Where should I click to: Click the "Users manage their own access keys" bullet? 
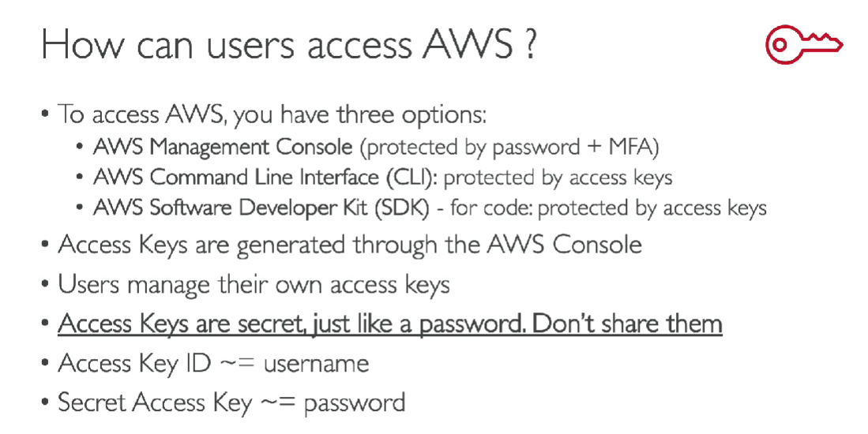pyautogui.click(x=254, y=284)
